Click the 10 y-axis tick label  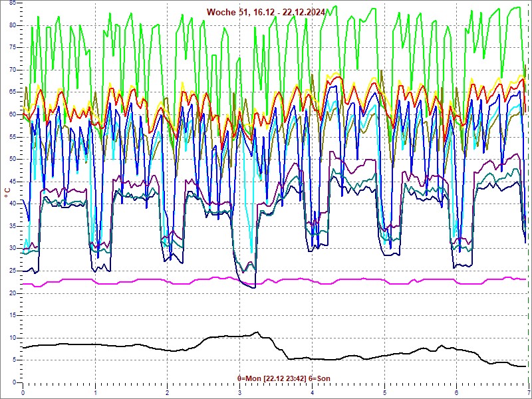tap(13, 338)
